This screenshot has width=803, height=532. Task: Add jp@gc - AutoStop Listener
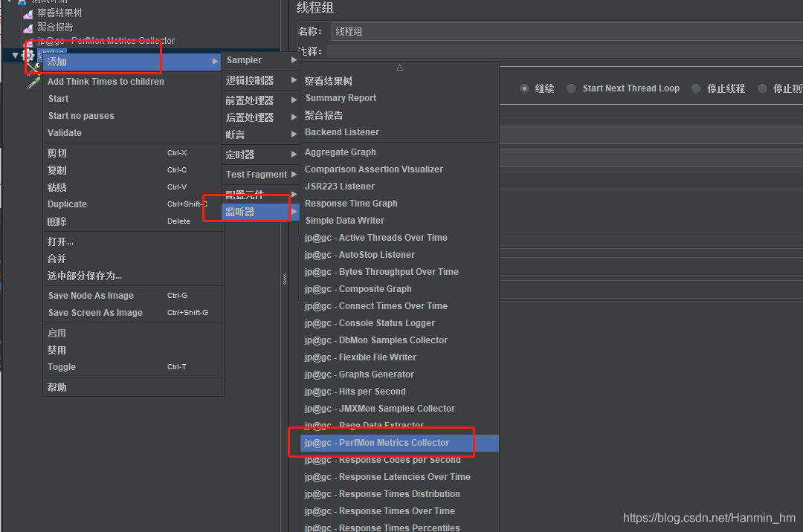(399, 255)
